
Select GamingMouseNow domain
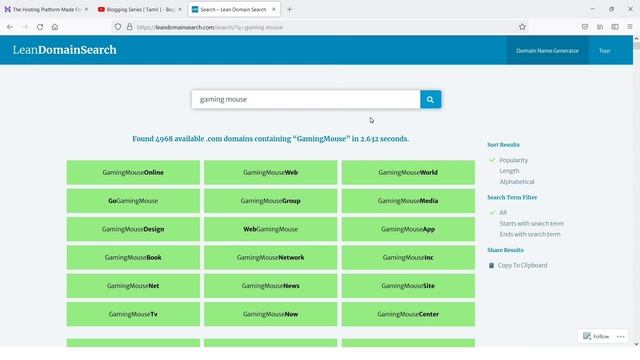click(x=271, y=314)
